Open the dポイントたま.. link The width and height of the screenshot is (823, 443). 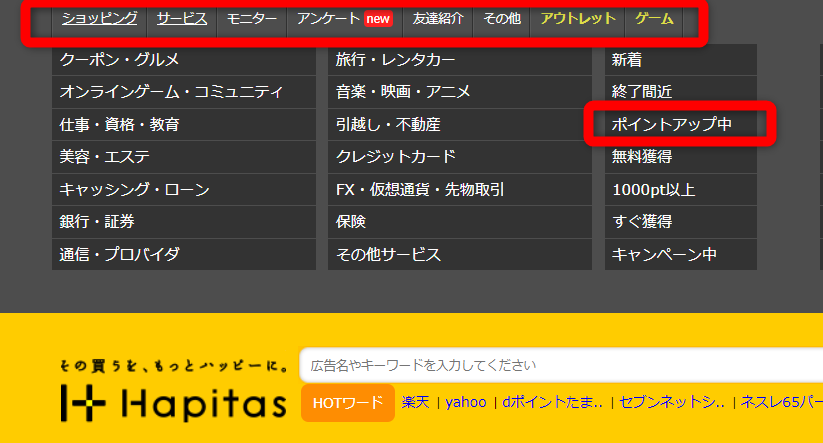pyautogui.click(x=552, y=403)
